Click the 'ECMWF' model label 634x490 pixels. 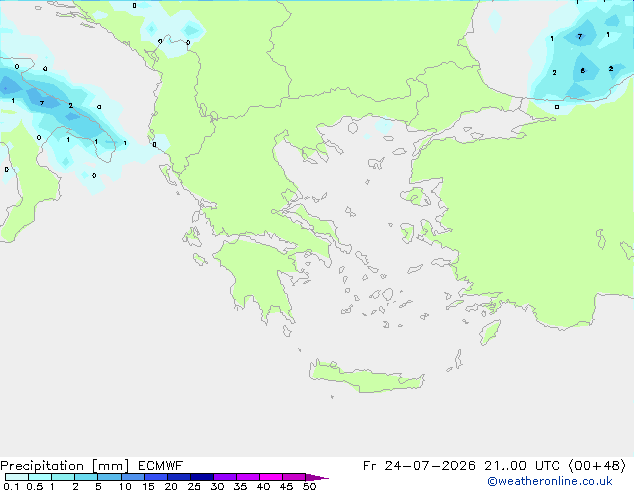tap(161, 466)
